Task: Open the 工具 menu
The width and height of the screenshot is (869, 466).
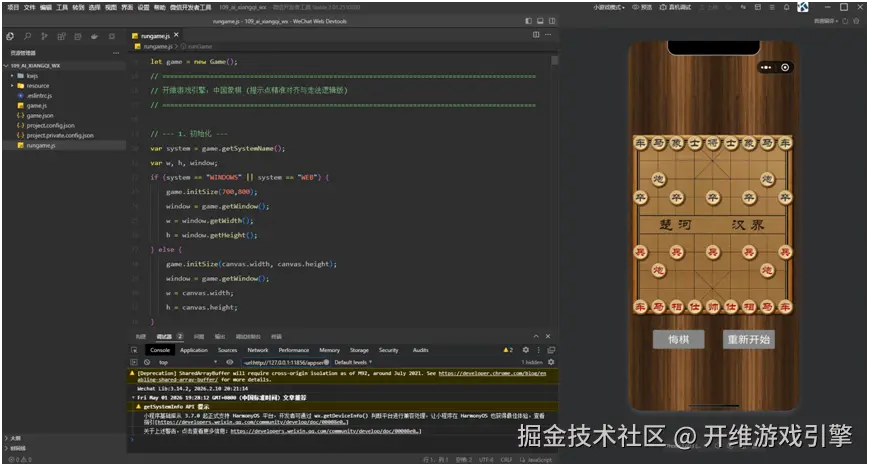Action: click(62, 7)
